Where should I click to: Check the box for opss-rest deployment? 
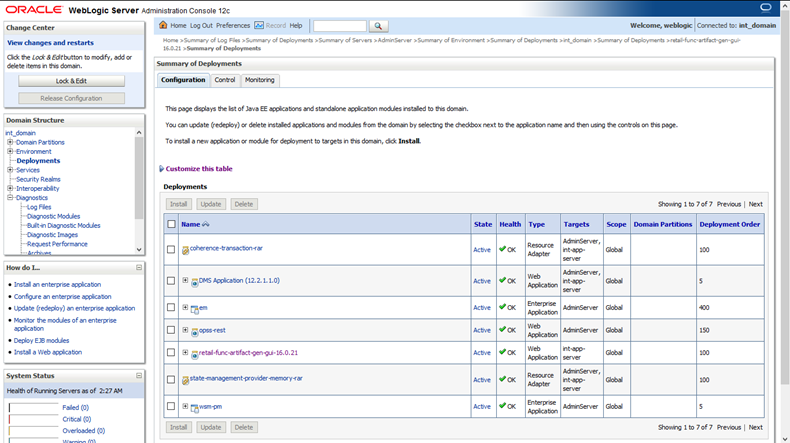click(x=171, y=330)
